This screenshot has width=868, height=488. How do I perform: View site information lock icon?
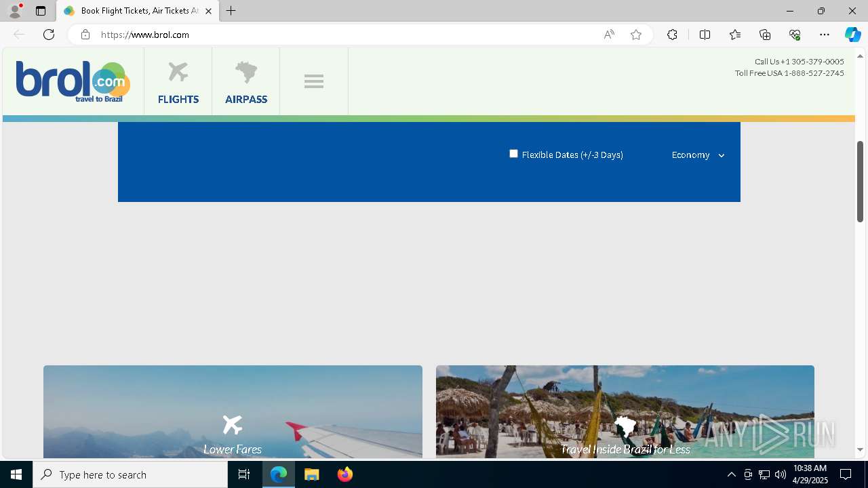coord(85,35)
